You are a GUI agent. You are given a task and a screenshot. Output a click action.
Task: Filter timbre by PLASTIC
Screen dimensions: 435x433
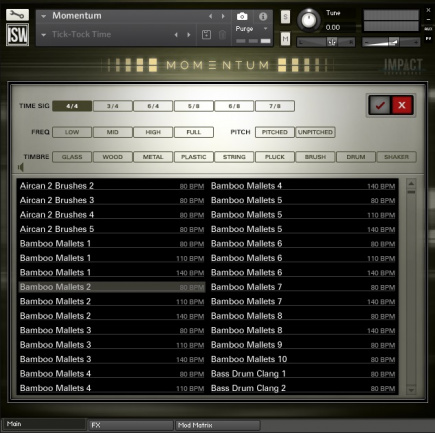[x=194, y=157]
